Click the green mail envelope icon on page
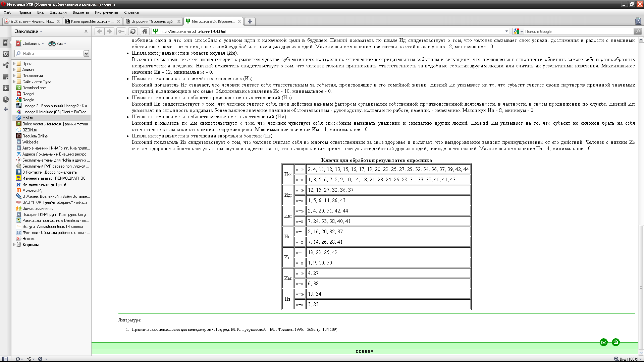The image size is (644, 362). pos(604,342)
